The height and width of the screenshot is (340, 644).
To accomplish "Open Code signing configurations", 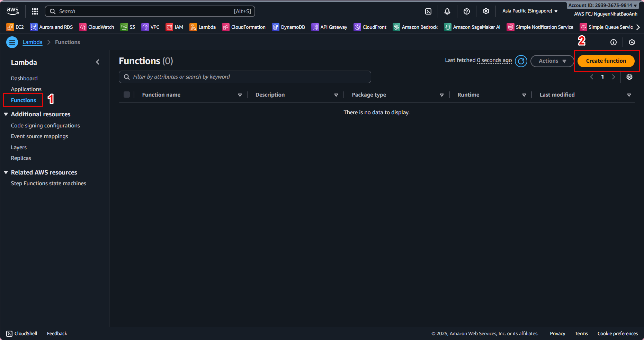I will point(45,126).
